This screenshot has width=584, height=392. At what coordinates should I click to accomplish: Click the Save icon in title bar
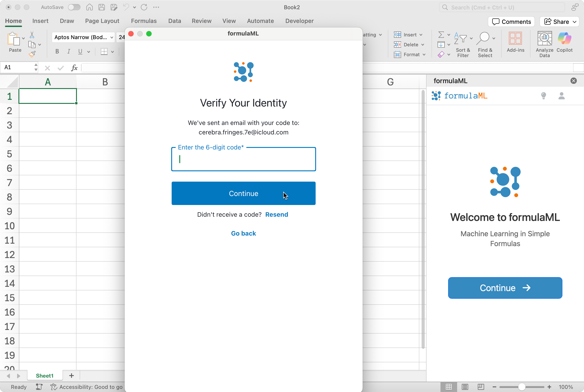(102, 7)
